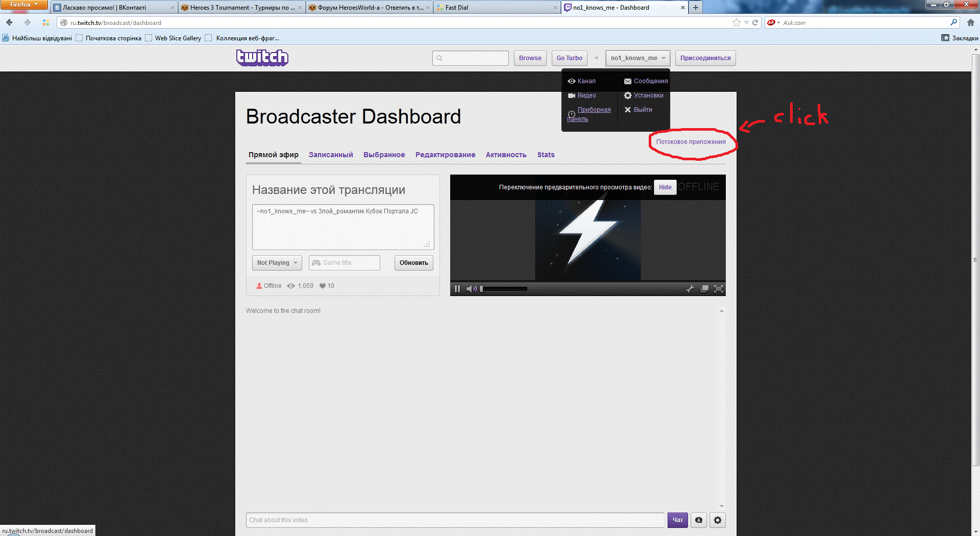Viewport: 980px width, 536px height.
Task: Show URL history dropdown arrow
Action: (x=746, y=22)
